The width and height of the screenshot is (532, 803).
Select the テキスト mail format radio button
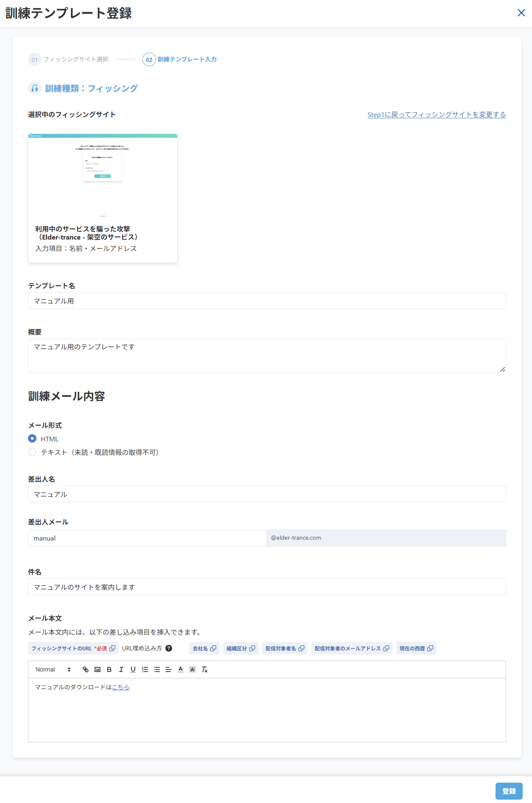click(x=32, y=452)
